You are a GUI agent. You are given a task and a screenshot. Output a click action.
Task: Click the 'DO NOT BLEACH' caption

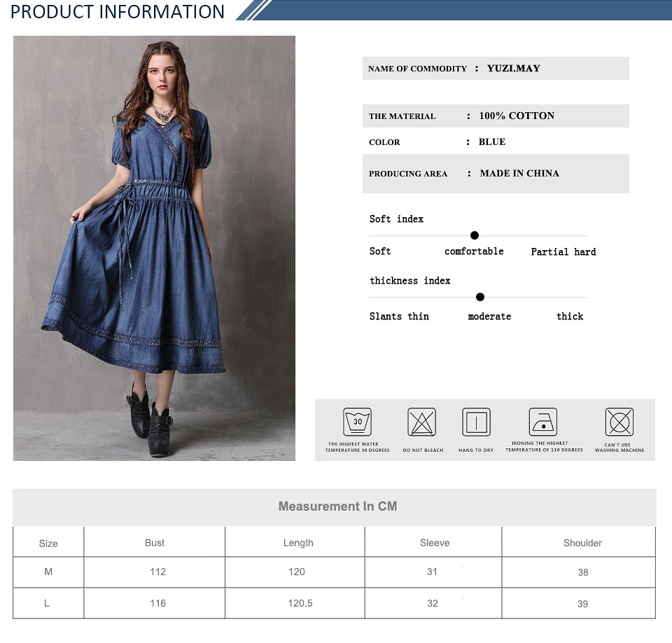point(423,450)
